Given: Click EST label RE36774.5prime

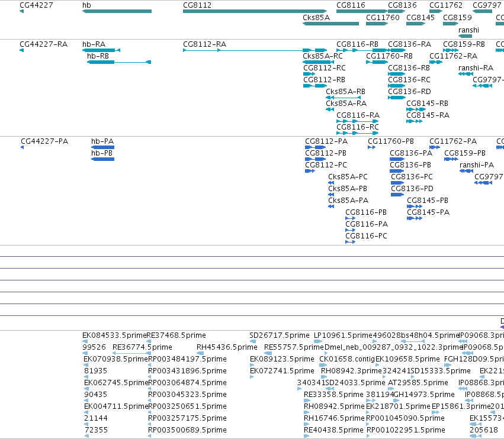Looking at the screenshot, I should click(x=142, y=347).
